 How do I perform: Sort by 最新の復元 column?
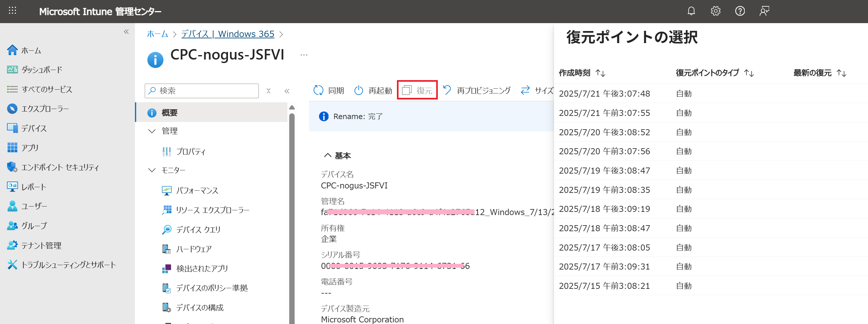click(x=820, y=73)
